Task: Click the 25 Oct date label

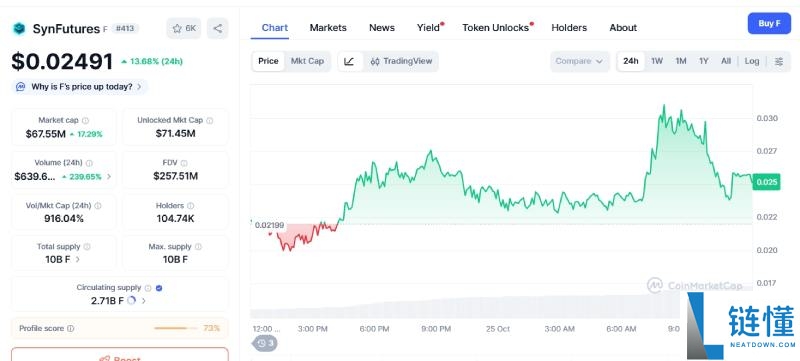Action: [498, 329]
